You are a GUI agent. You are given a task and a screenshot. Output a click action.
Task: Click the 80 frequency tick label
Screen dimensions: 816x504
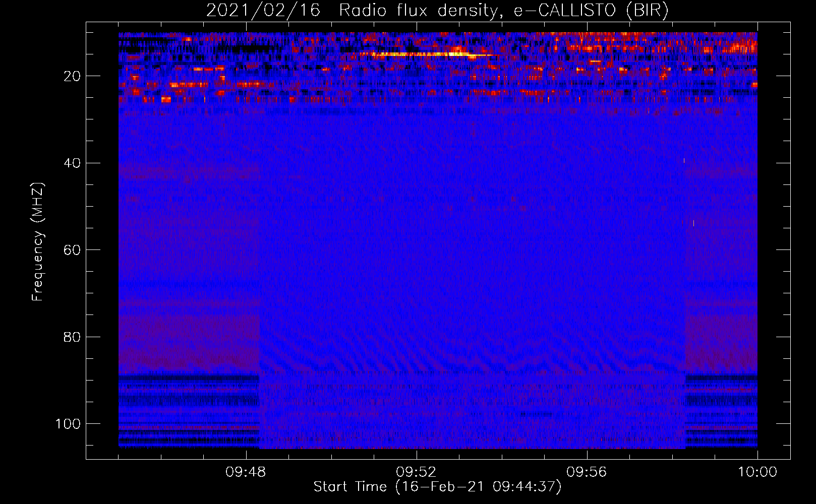(x=72, y=337)
